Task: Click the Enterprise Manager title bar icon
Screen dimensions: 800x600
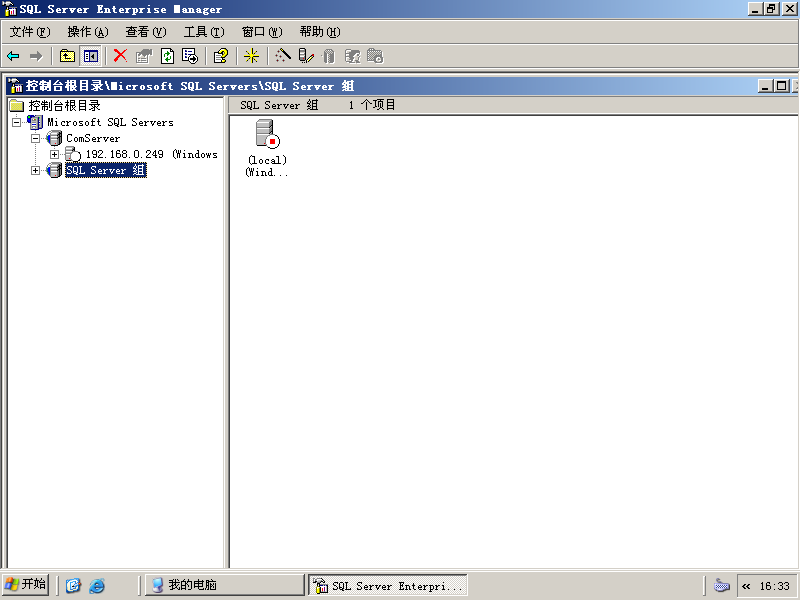Action: [x=10, y=9]
